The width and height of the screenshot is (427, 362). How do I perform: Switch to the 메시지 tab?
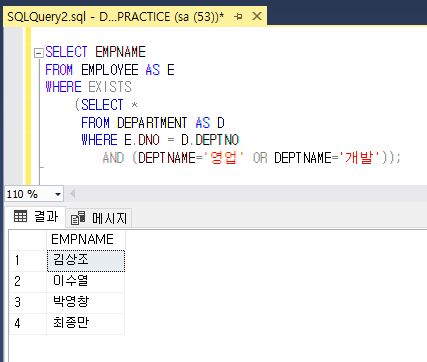pyautogui.click(x=99, y=218)
